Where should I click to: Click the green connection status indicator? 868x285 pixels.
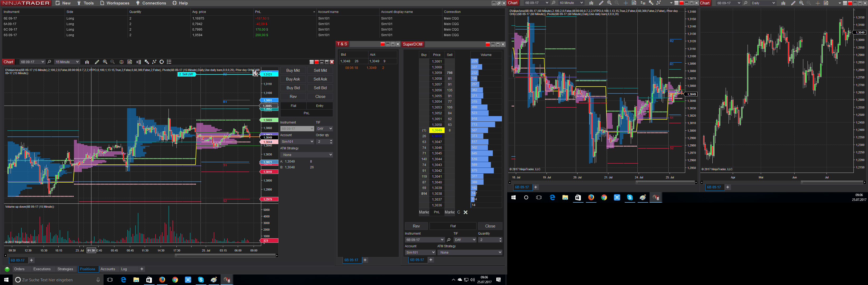coord(7,269)
